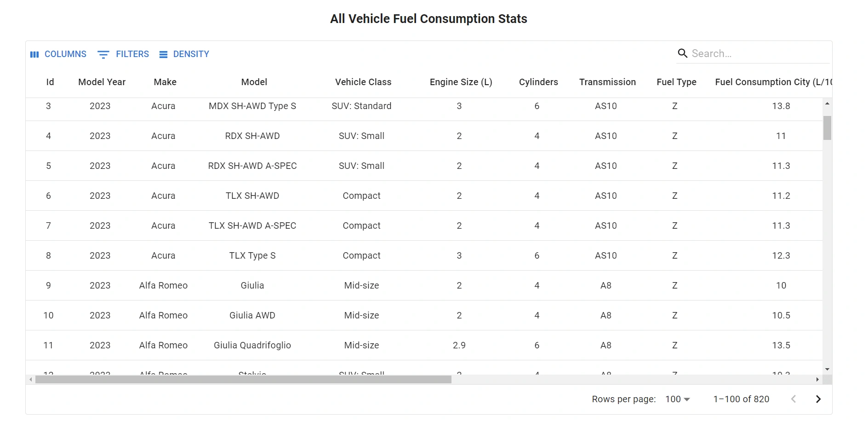
Task: Open the Columns panel icon
Action: 34,54
